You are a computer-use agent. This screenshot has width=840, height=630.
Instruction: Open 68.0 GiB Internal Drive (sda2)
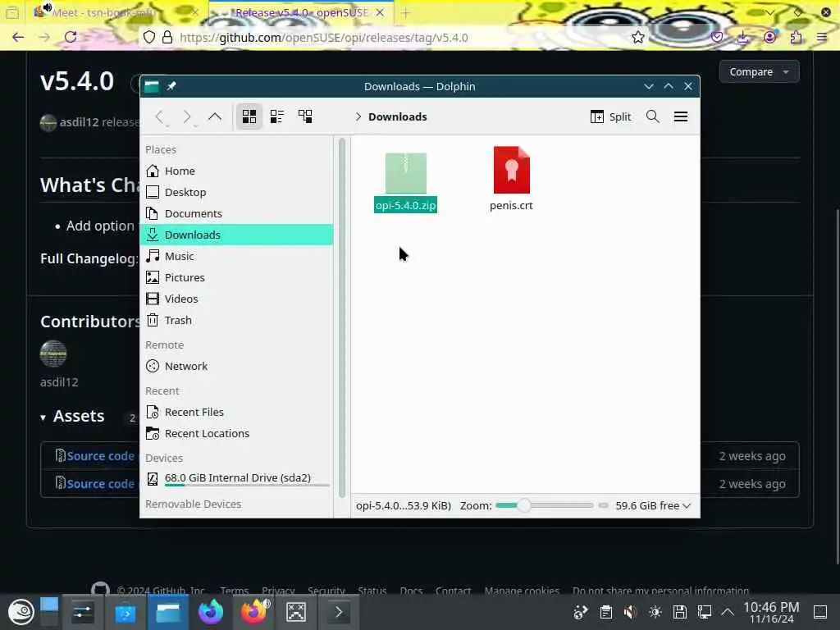tap(236, 478)
